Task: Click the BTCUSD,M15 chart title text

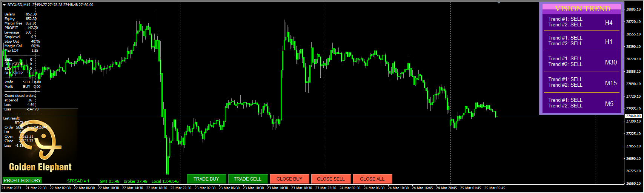Action: 19,5
